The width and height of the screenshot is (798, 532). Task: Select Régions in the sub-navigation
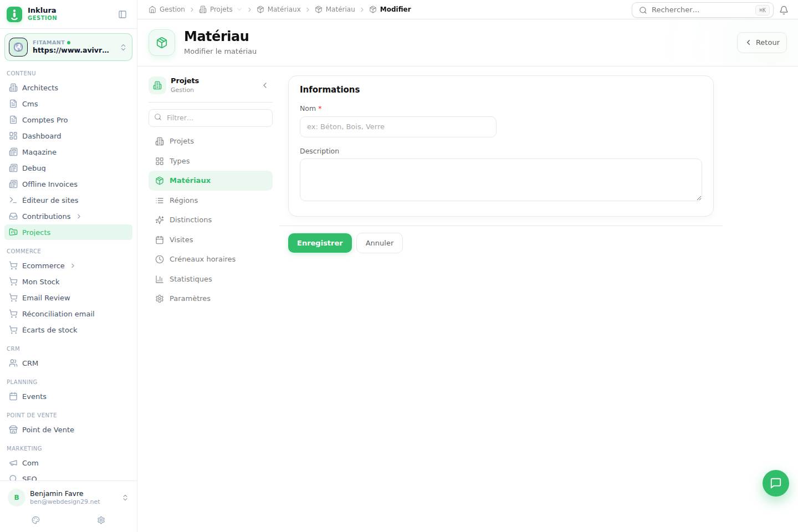211,200
